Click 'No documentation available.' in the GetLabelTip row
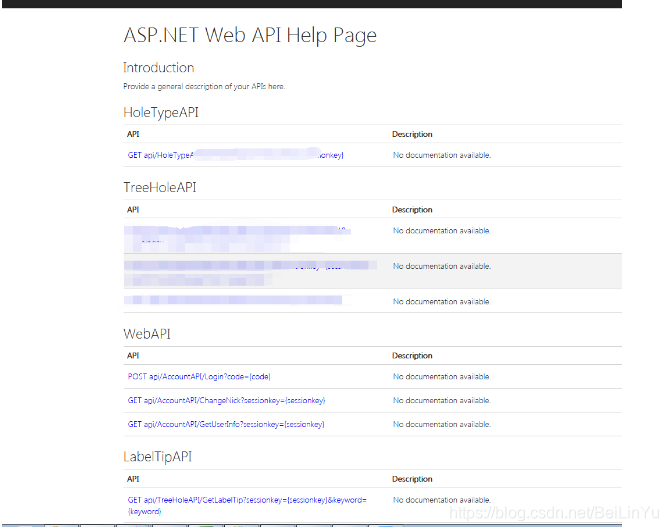Screen dimensions: 668x531 coord(442,500)
